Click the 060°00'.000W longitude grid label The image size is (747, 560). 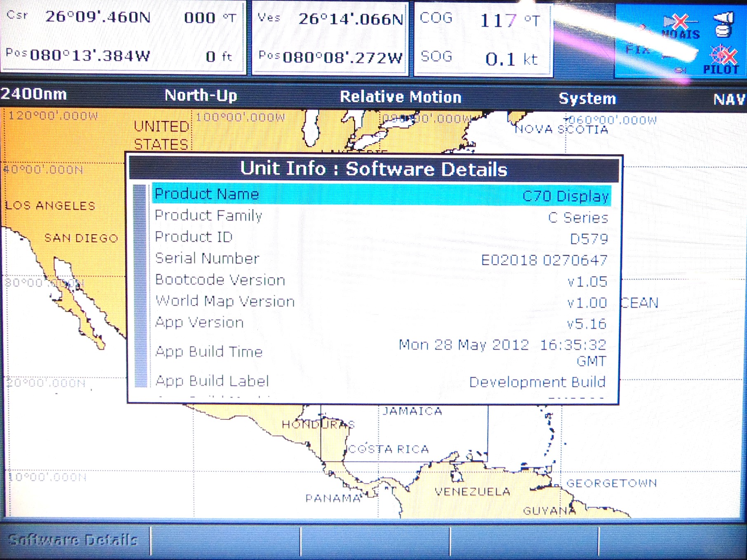click(x=612, y=120)
